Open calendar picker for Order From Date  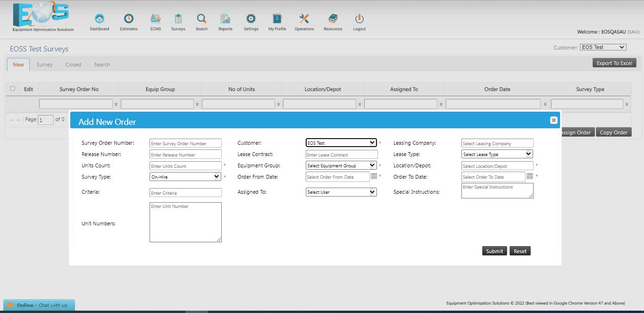tap(374, 176)
